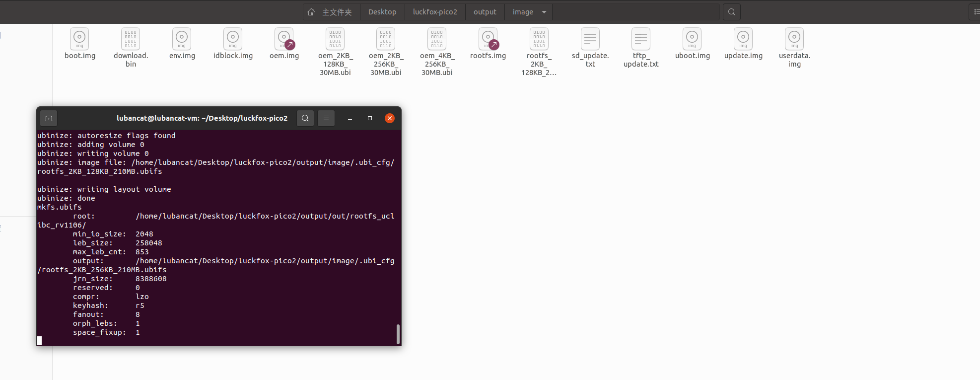Click the terminal title bar text
Image resolution: width=980 pixels, height=380 pixels.
[x=202, y=118]
